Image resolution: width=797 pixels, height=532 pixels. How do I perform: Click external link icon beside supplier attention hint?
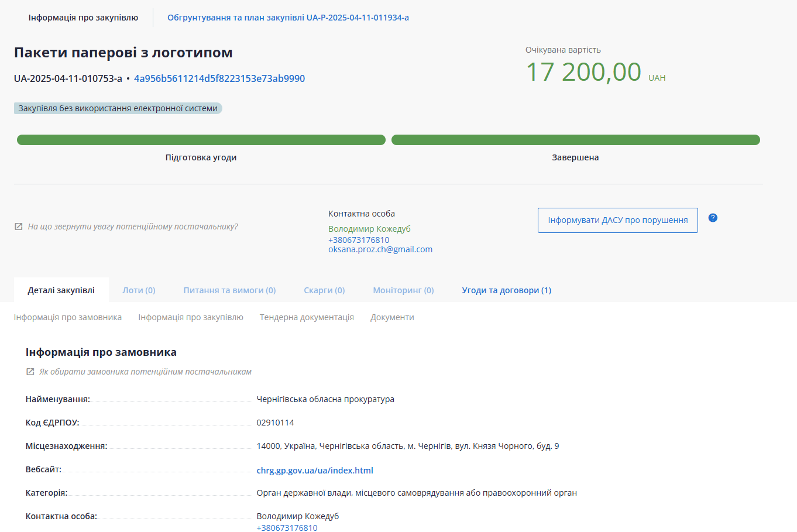pyautogui.click(x=19, y=226)
